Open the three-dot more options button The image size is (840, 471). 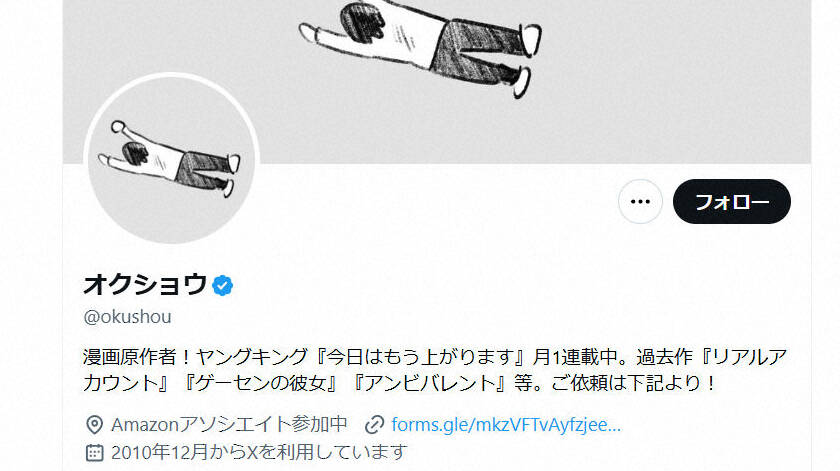point(640,201)
